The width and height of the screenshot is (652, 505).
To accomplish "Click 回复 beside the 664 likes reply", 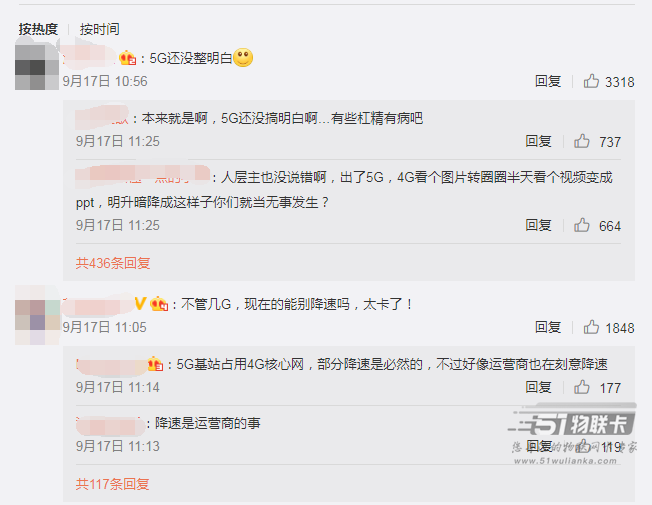I will coord(538,225).
